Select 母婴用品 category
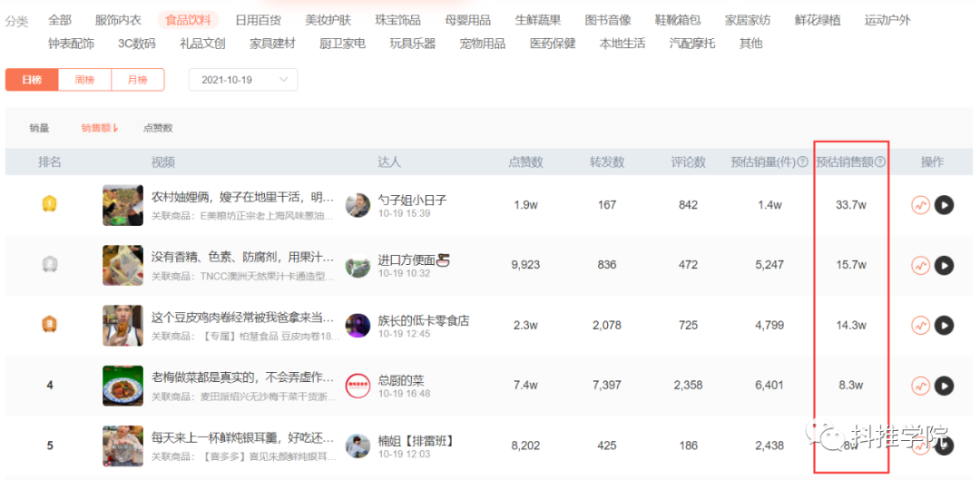 pos(468,20)
